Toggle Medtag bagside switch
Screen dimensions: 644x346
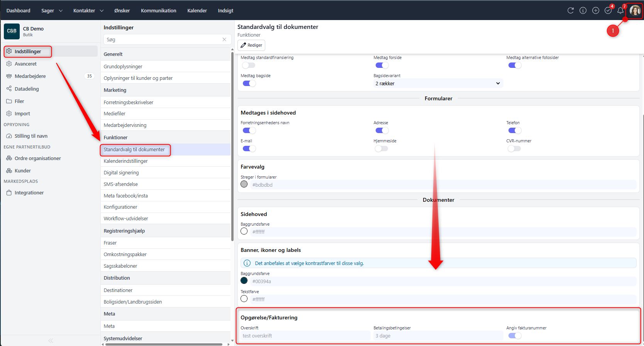point(249,83)
